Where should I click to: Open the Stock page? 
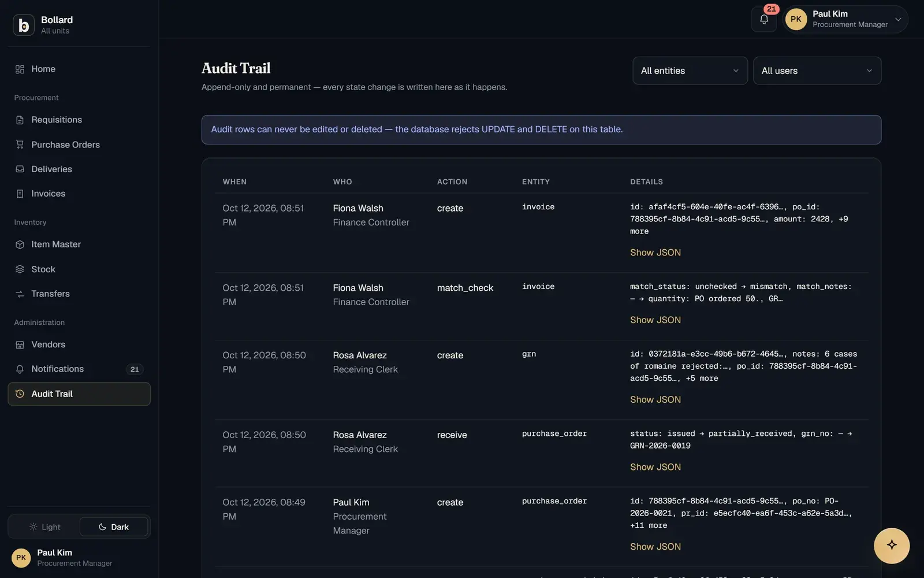(x=79, y=269)
